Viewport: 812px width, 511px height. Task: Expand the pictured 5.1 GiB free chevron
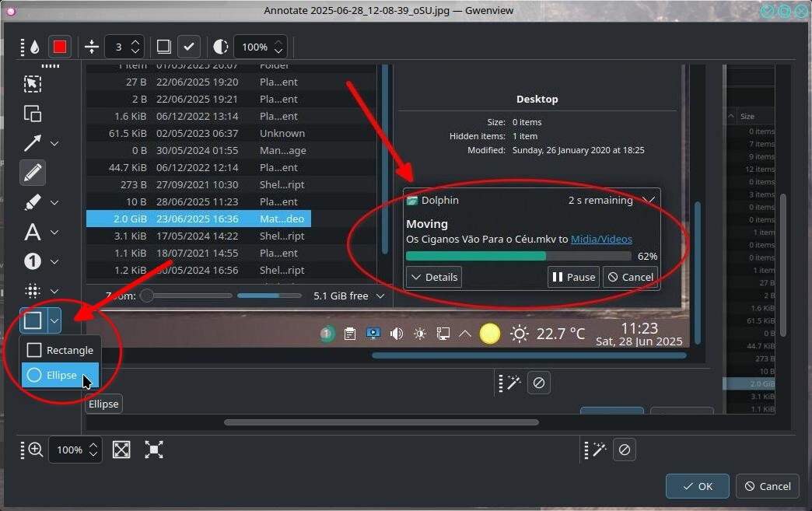click(380, 296)
